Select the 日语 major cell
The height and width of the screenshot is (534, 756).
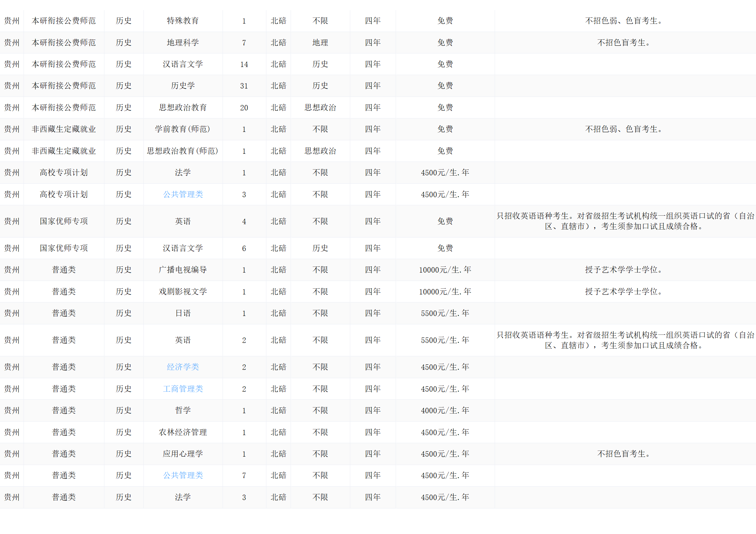(x=183, y=313)
